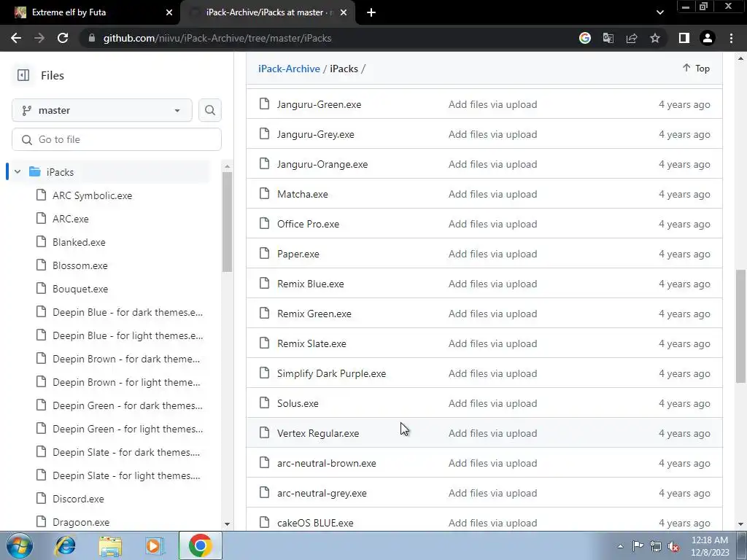Viewport: 747px width, 560px height.
Task: Open Bouquet.exe in file tree
Action: [x=80, y=289]
